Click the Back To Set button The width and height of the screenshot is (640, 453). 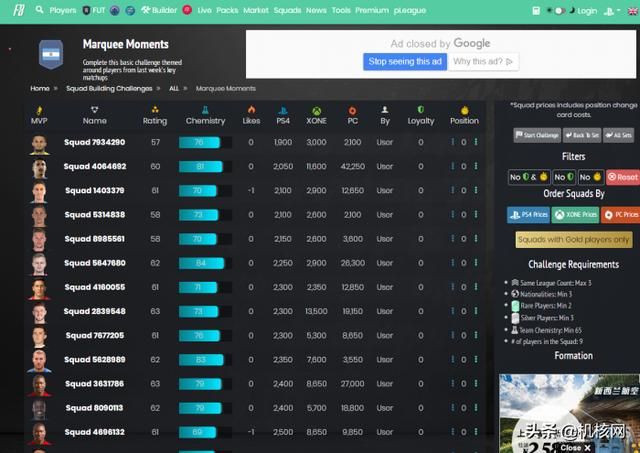(x=582, y=135)
